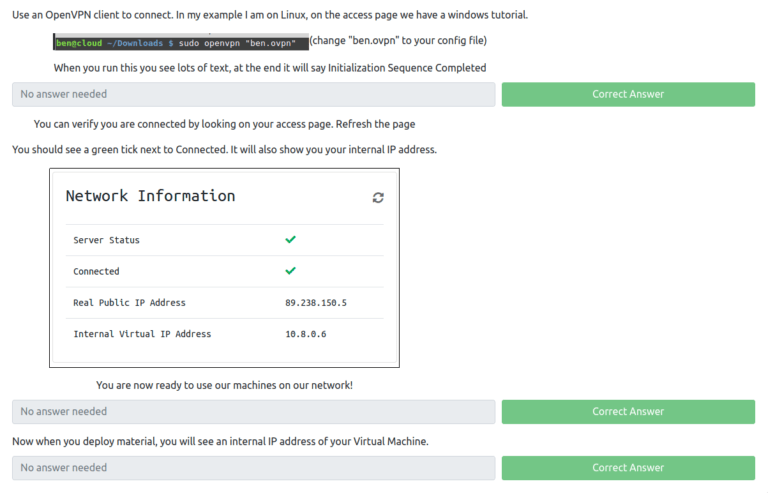
Task: Click 'Now when you deploy material' sentence
Action: pyautogui.click(x=220, y=442)
